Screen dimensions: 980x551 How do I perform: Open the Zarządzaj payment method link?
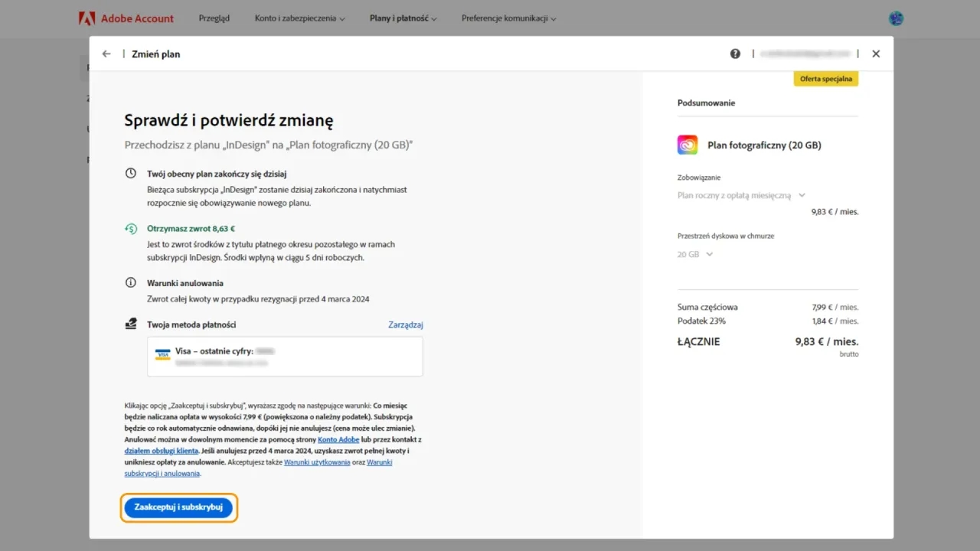pos(406,324)
